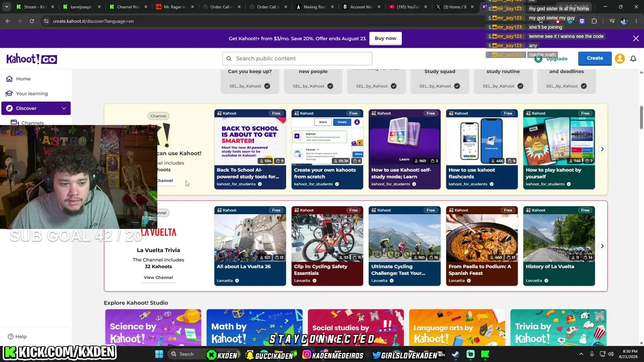Open History of La Vuelta kahoot

click(559, 246)
